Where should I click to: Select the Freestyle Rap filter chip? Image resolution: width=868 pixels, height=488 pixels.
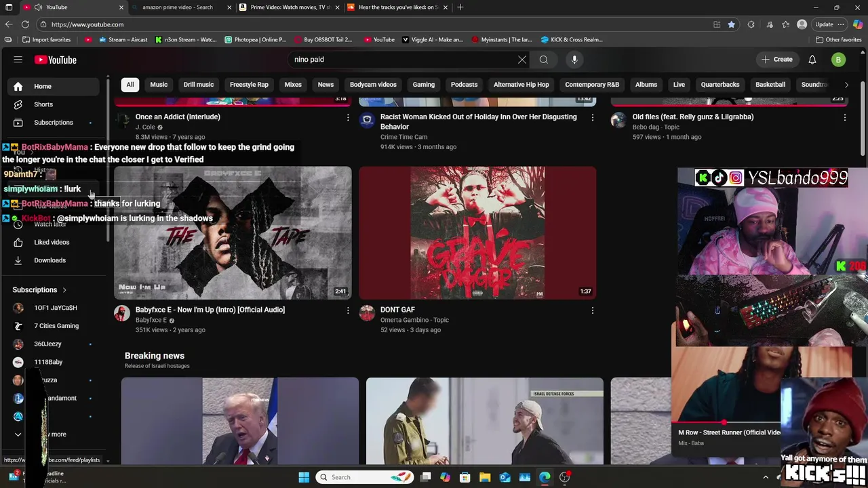click(x=249, y=85)
